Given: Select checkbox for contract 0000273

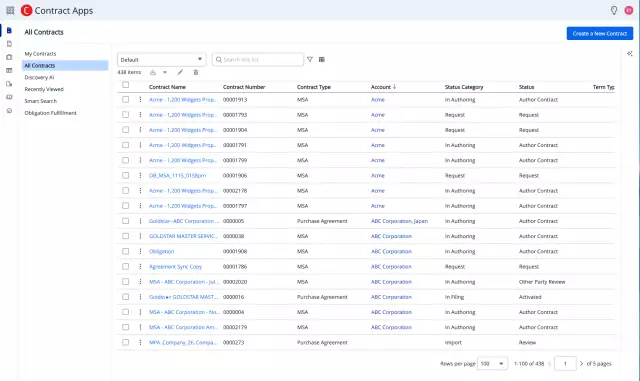Looking at the screenshot, I should tap(125, 343).
